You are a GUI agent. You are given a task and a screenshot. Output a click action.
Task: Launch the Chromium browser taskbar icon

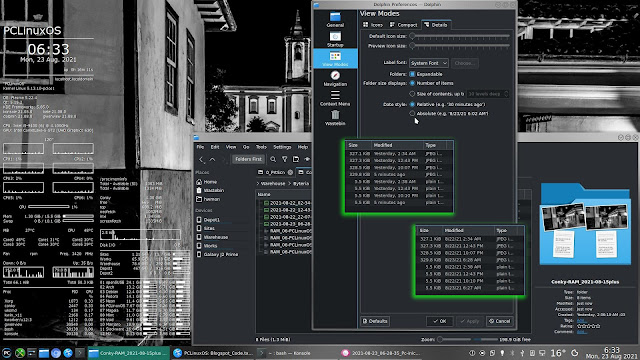tap(56, 353)
